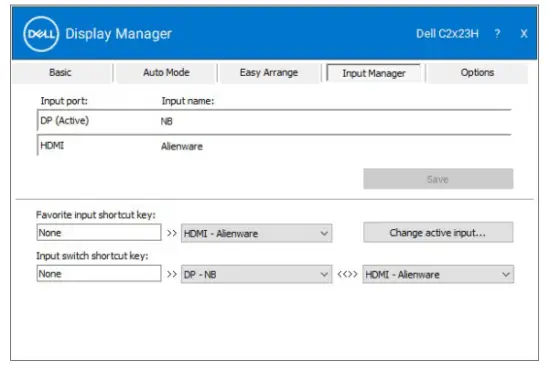The image size is (550, 371).
Task: Click the Dell C2x23H monitor name
Action: (447, 34)
